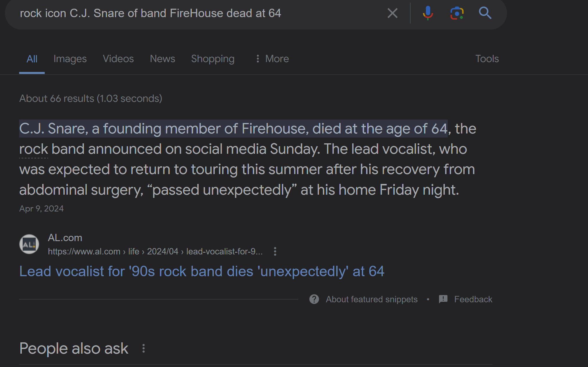Open About featured snippets link
The image size is (588, 367).
tap(372, 299)
